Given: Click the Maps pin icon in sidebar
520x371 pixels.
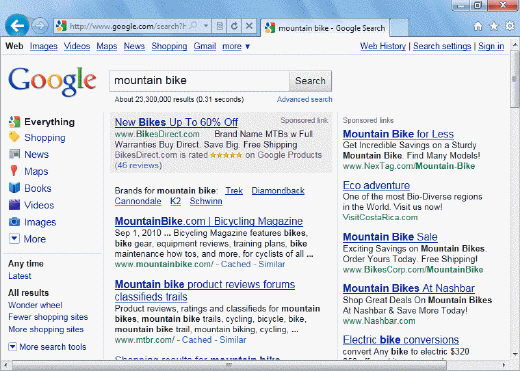Looking at the screenshot, I should click(14, 170).
